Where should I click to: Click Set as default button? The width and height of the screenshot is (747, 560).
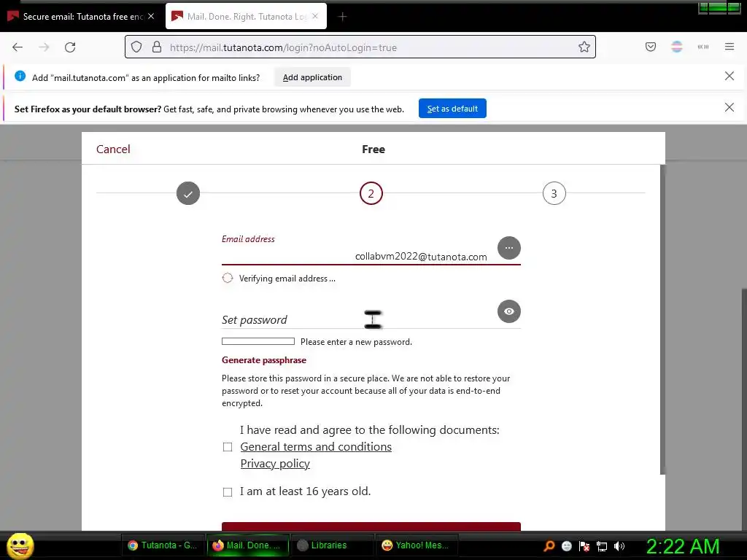pyautogui.click(x=452, y=109)
